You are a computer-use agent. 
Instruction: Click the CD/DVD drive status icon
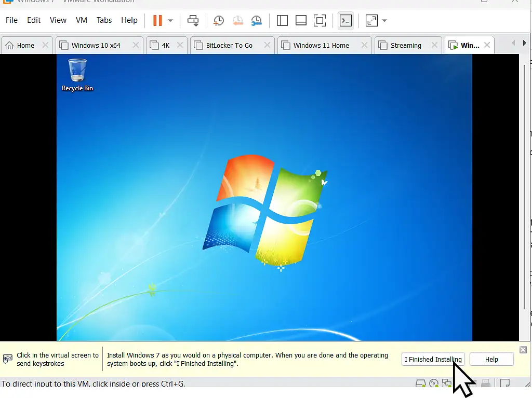coord(434,383)
